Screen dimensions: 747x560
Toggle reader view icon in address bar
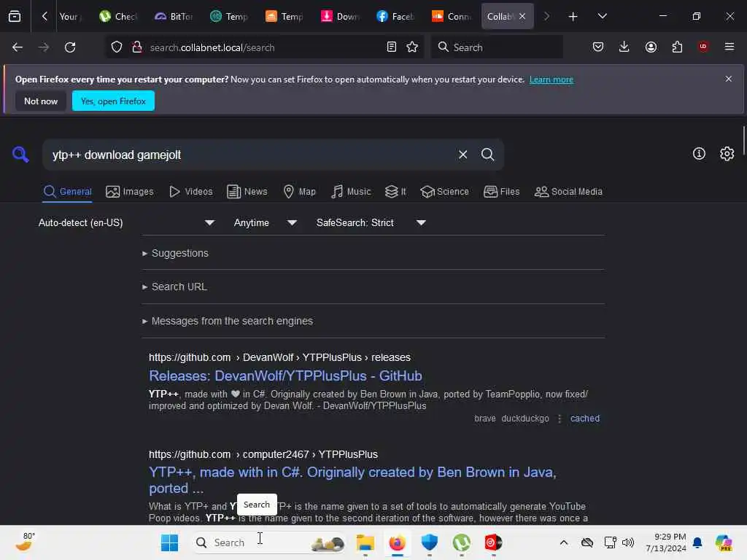point(392,47)
